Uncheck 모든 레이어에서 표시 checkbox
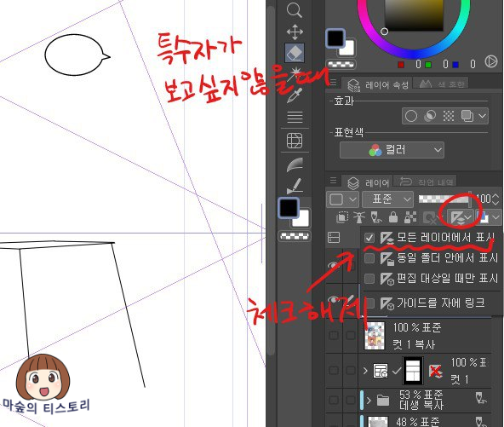504x427 pixels. pos(369,238)
